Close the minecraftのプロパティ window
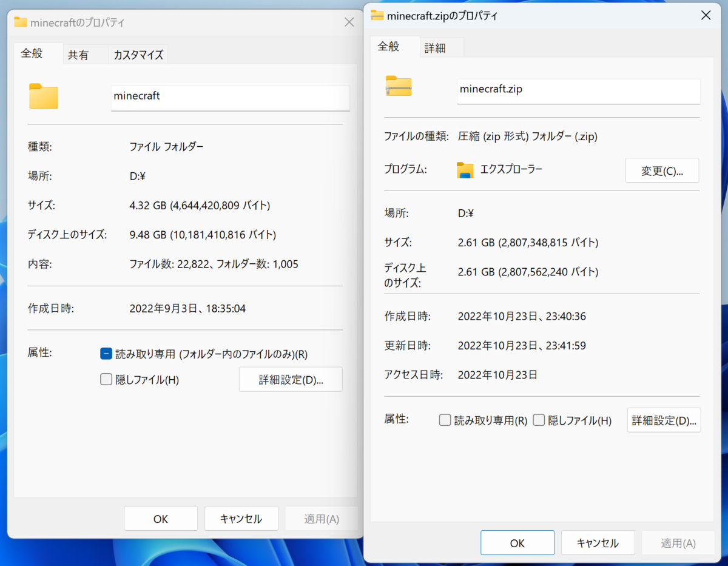The height and width of the screenshot is (566, 728). (x=349, y=22)
